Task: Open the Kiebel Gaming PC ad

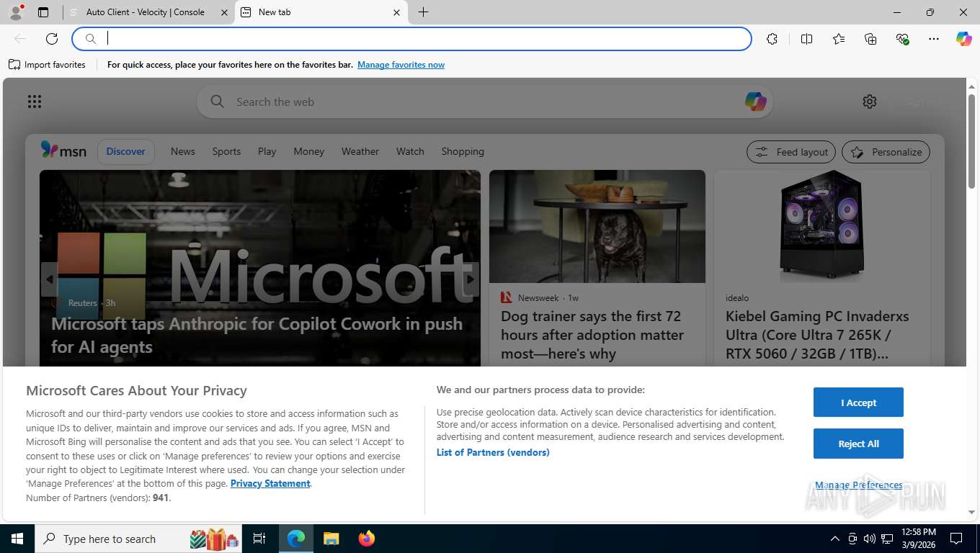Action: [817, 335]
